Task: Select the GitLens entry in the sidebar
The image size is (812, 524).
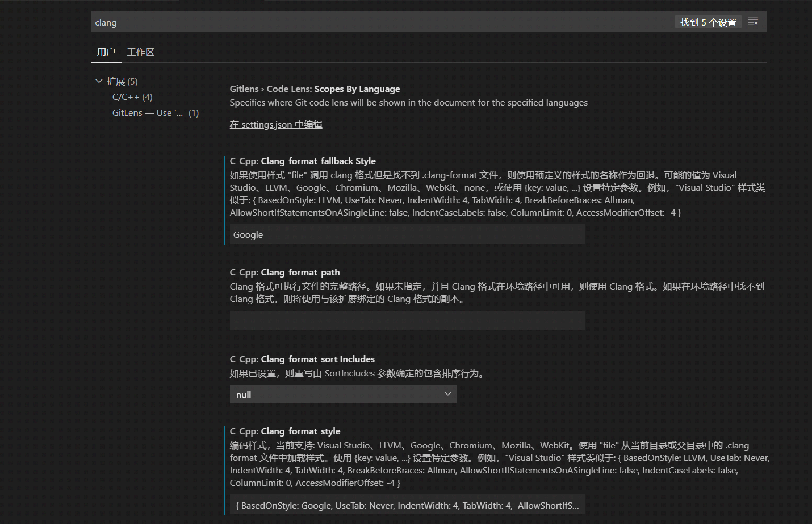Action: click(147, 112)
